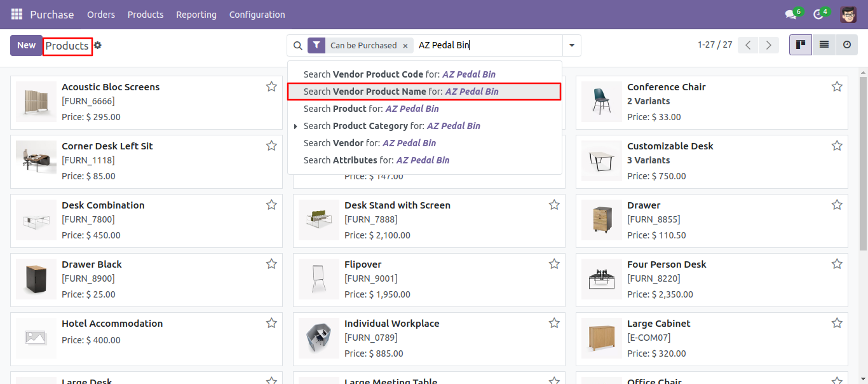Click the [FURN_8220] reference code
Screen dimensions: 868x384
[653, 278]
